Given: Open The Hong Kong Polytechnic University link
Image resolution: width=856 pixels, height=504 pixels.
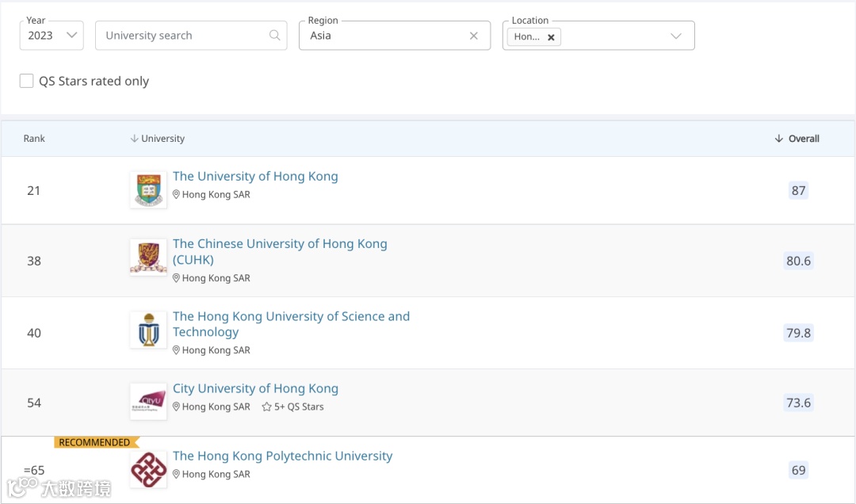Looking at the screenshot, I should (282, 456).
